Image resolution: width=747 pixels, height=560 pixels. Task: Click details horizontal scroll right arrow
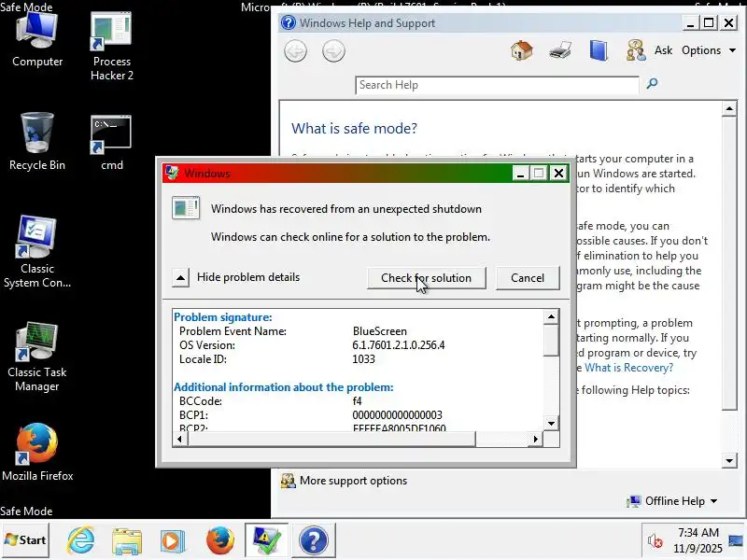[535, 439]
